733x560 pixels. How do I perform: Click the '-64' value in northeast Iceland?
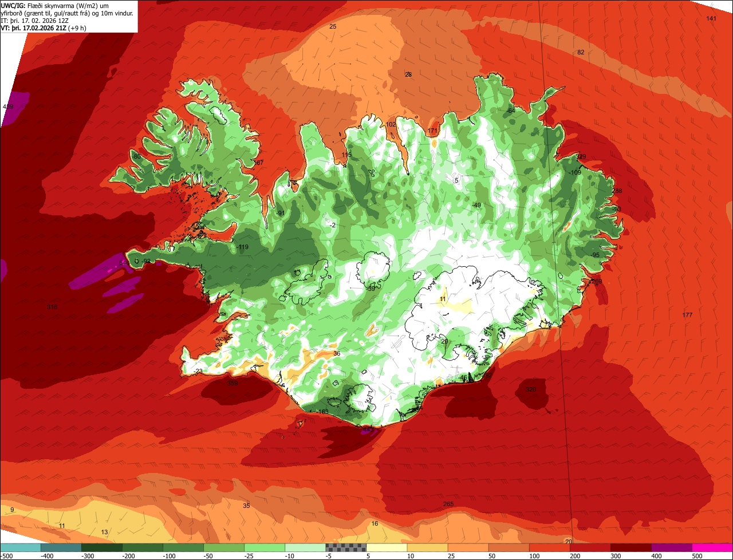(511, 111)
